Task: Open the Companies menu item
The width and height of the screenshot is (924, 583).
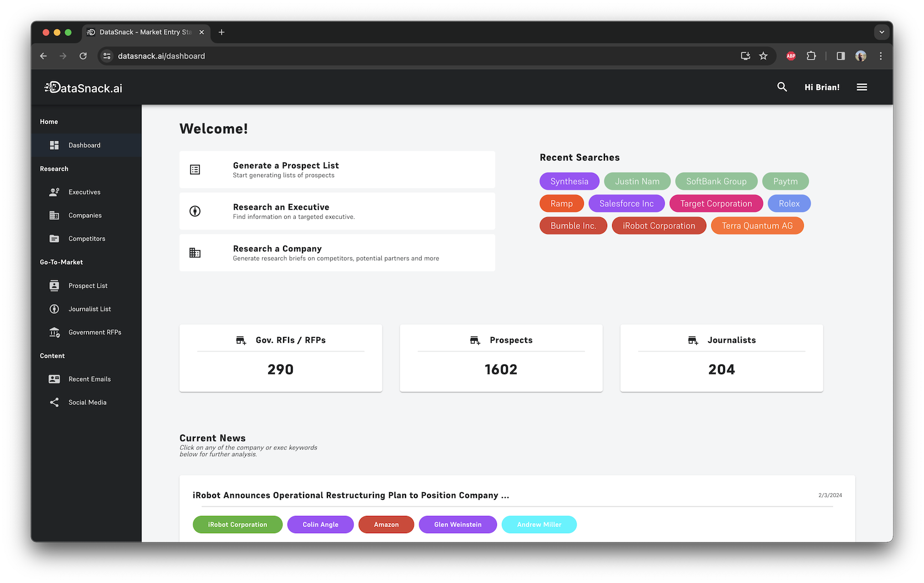Action: point(86,216)
